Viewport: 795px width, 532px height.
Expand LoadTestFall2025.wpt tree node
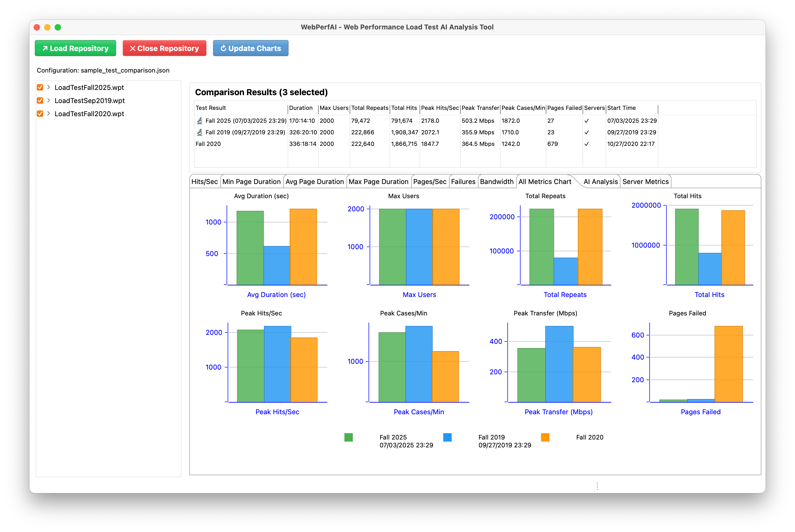coord(49,88)
